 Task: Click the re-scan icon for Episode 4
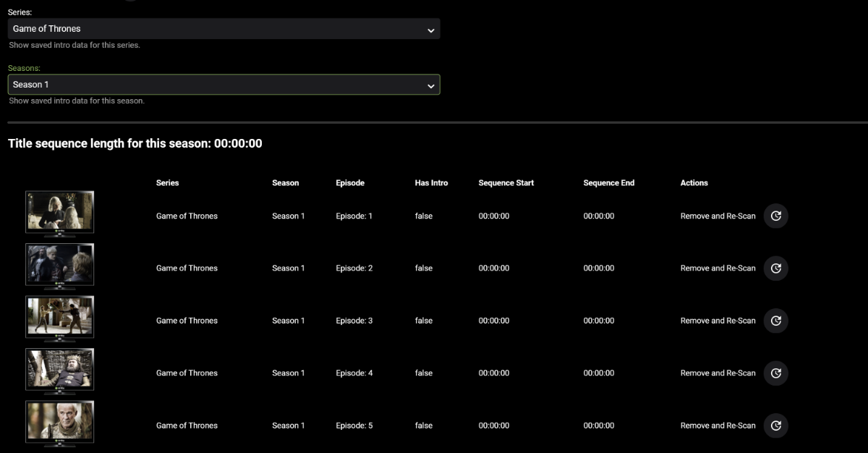pyautogui.click(x=776, y=373)
